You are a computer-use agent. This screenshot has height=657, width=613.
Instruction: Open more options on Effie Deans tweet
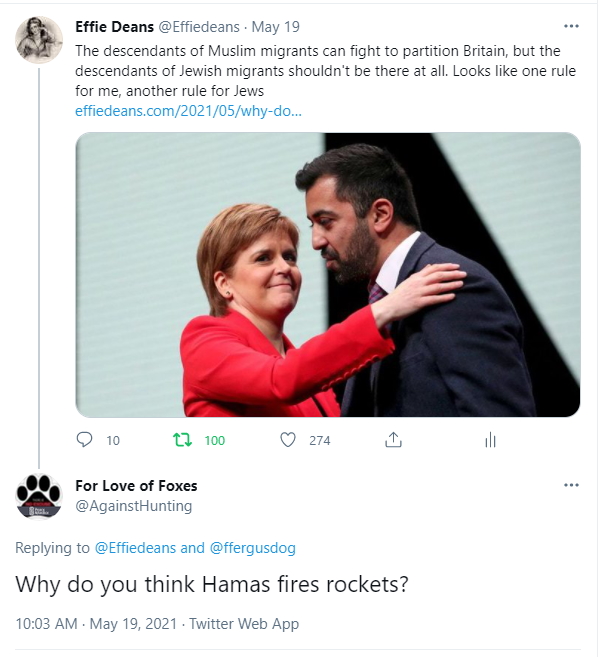coord(571,26)
